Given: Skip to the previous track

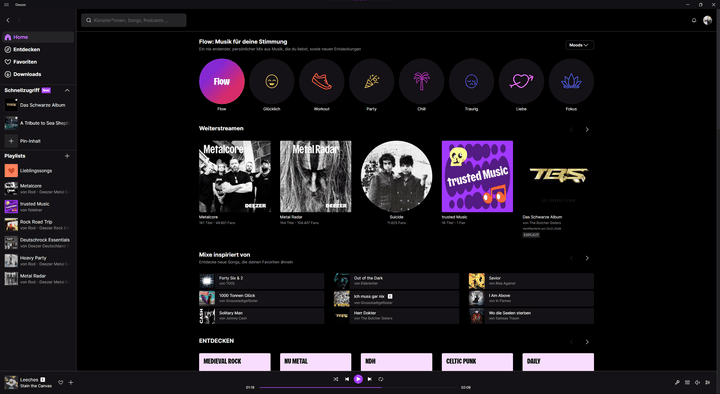Looking at the screenshot, I should coord(347,379).
